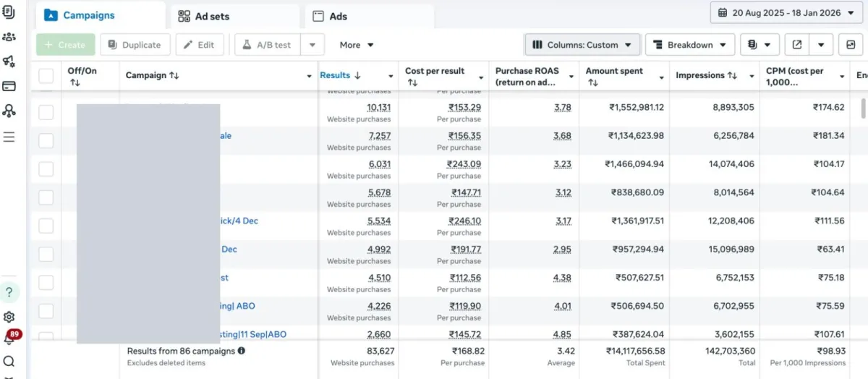This screenshot has height=379, width=868.
Task: Tick the select-all checkbox in header
Action: [46, 76]
